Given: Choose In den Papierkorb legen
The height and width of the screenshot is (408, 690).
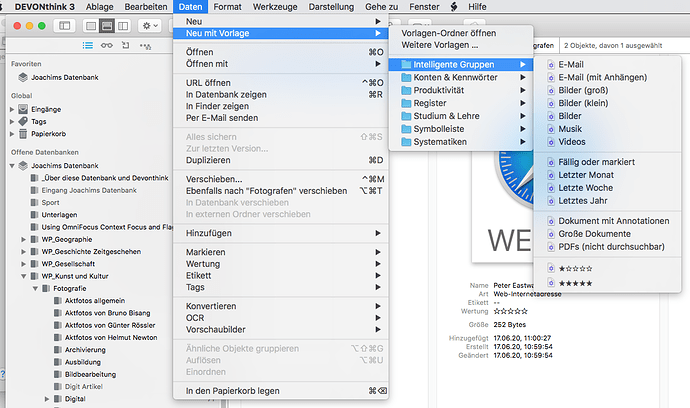Looking at the screenshot, I should pyautogui.click(x=281, y=391).
